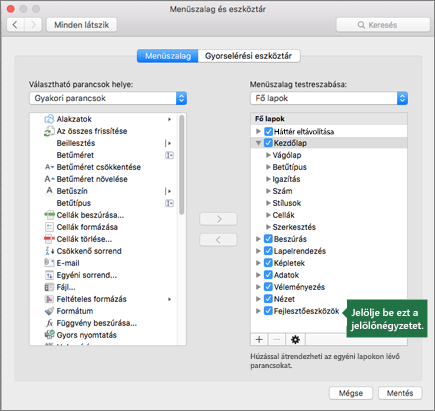This screenshot has height=411, width=435.
Task: Click the Gyors nyomtatás icon
Action: (x=49, y=335)
